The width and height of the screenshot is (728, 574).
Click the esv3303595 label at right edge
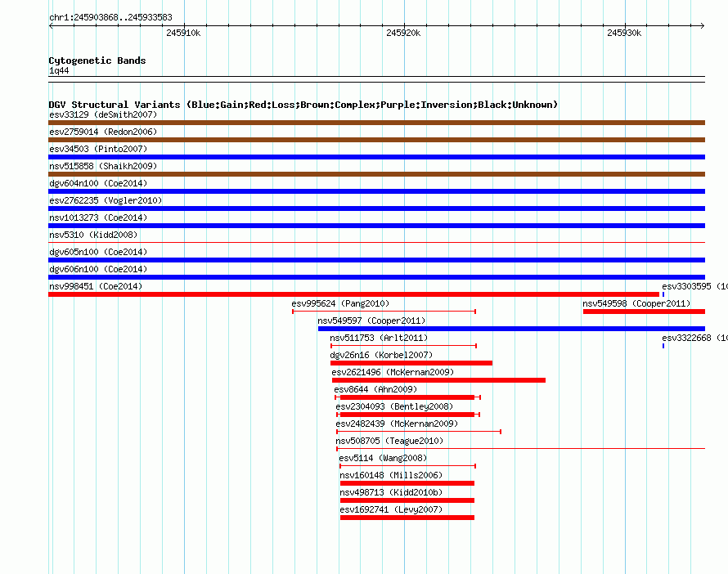694,286
